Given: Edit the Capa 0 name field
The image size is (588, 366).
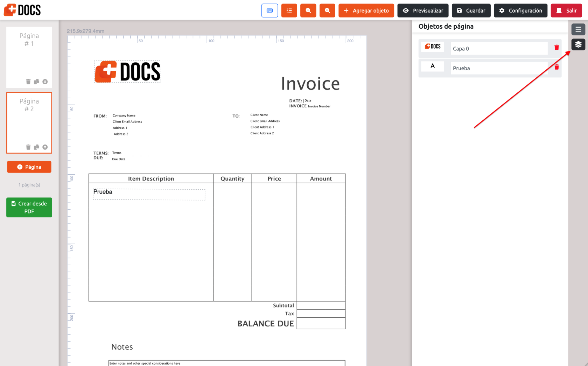Looking at the screenshot, I should click(x=499, y=49).
